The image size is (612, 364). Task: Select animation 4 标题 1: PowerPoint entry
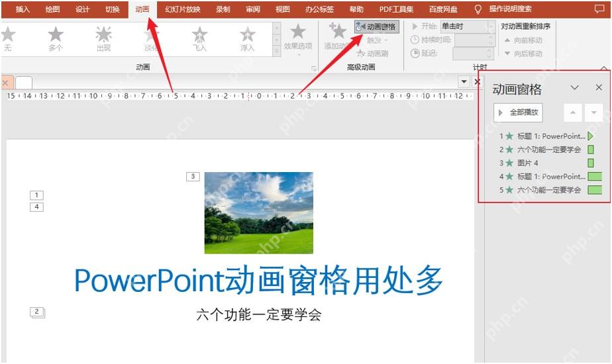[x=546, y=176]
